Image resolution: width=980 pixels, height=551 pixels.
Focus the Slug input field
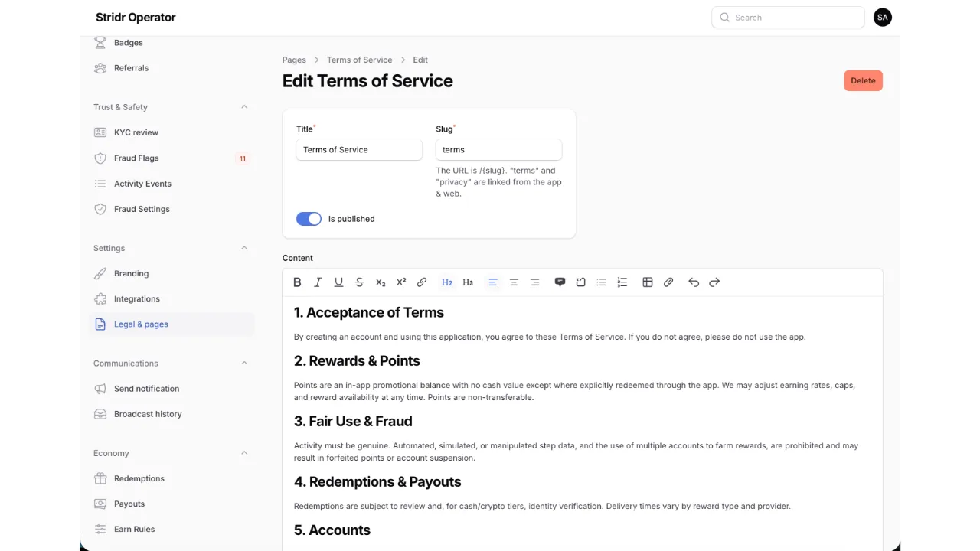point(498,150)
